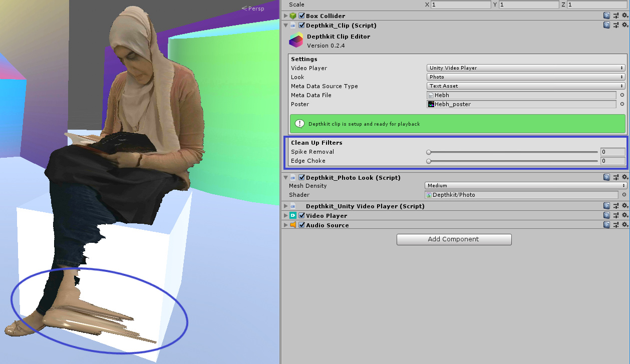Open gear menu for Audio Source component
Screen dimensions: 630x364
point(624,225)
